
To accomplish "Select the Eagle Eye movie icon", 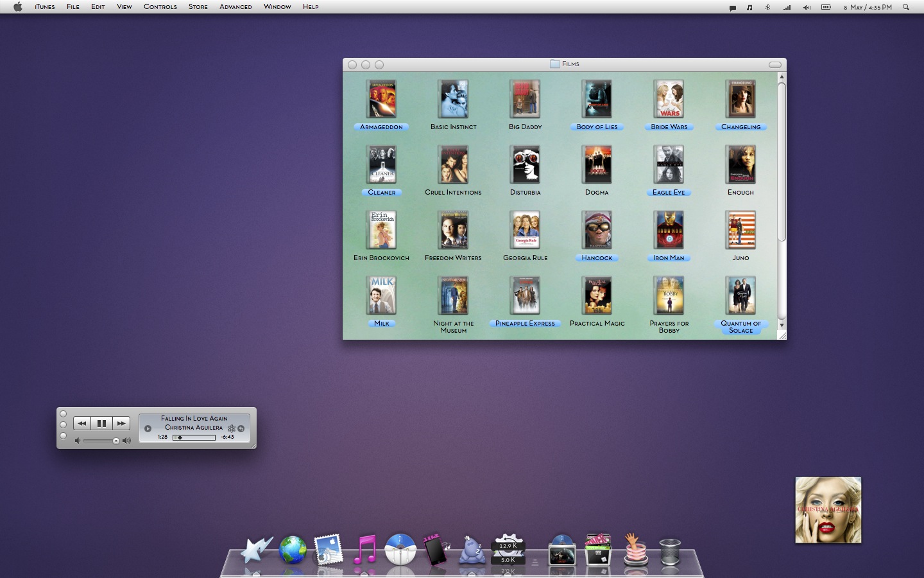I will [x=669, y=164].
